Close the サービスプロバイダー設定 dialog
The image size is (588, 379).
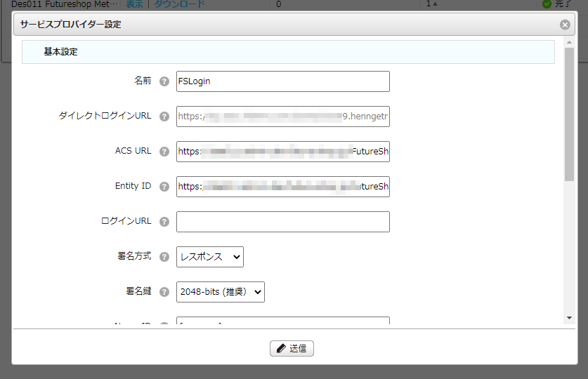[x=565, y=25]
